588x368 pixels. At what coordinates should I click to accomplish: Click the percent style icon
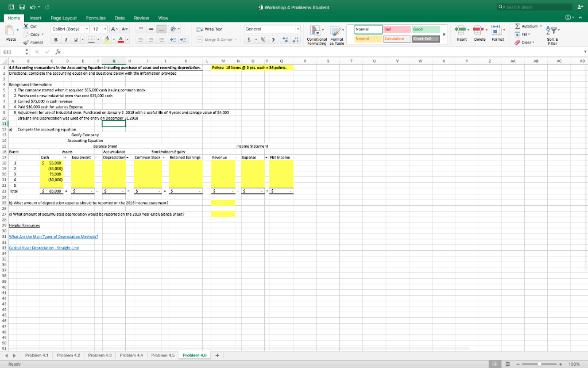click(x=262, y=39)
